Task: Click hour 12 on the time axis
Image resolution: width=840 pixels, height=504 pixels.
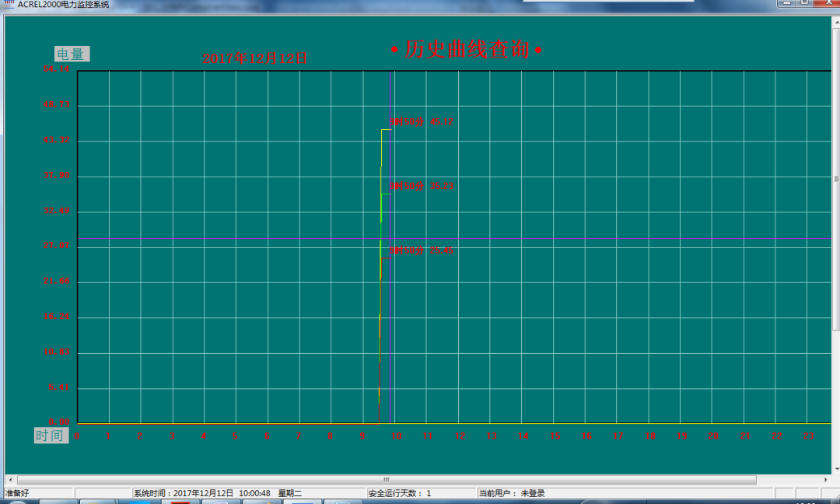Action: [x=460, y=436]
